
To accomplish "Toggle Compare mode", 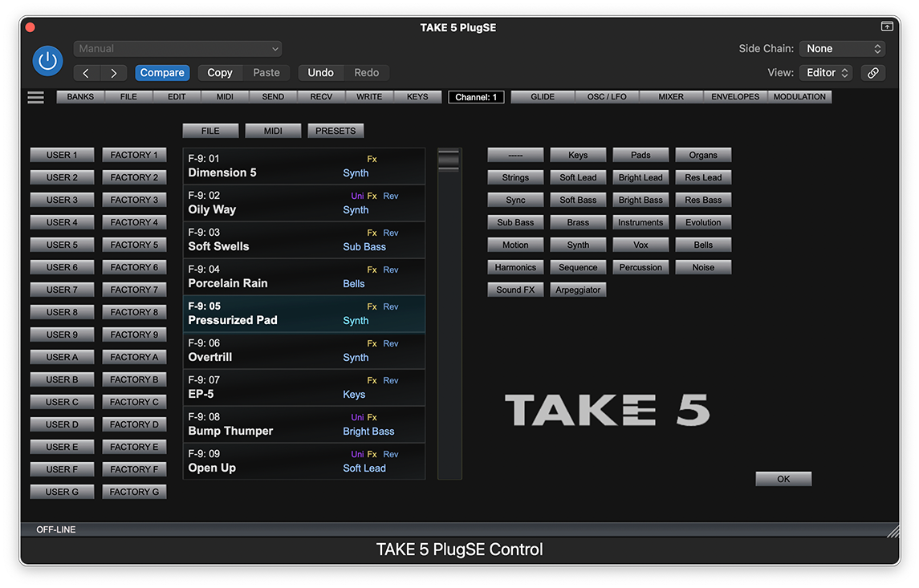I will click(x=162, y=72).
